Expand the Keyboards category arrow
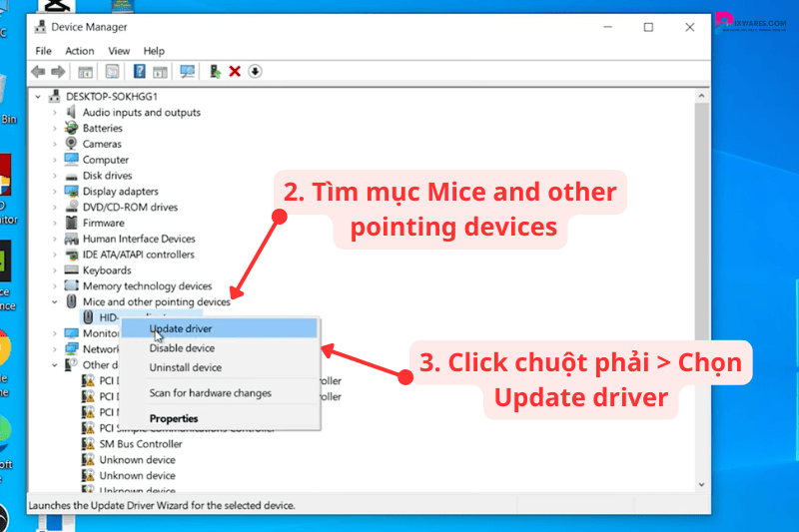The height and width of the screenshot is (532, 799). pyautogui.click(x=55, y=270)
